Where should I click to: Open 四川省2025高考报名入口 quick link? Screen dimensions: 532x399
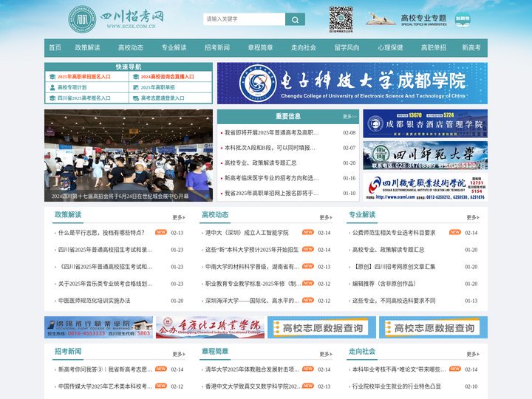83,98
